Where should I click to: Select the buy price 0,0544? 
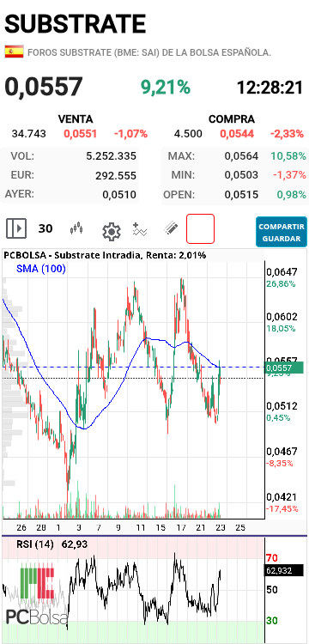(237, 133)
